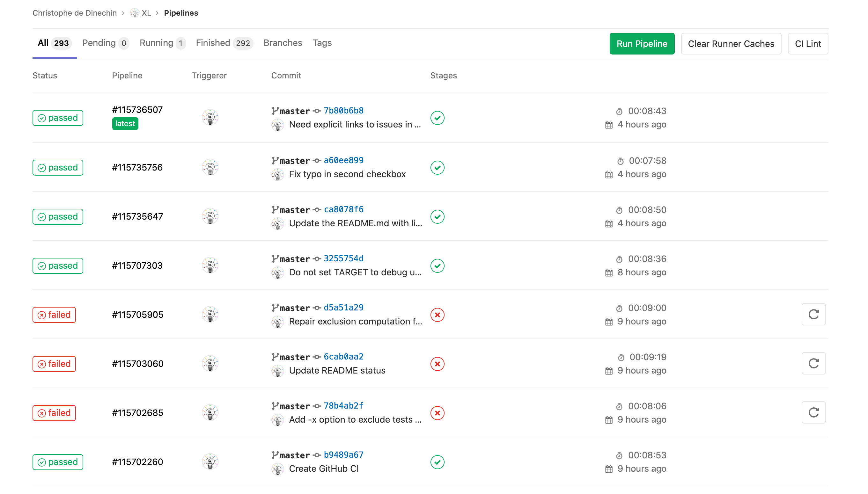
Task: Click author avatar beside 'Update README status'
Action: click(x=278, y=371)
